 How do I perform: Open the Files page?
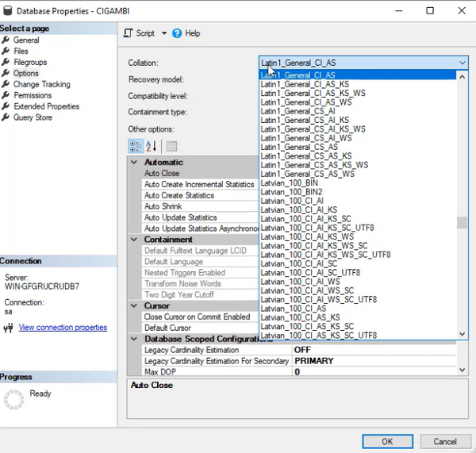[21, 51]
